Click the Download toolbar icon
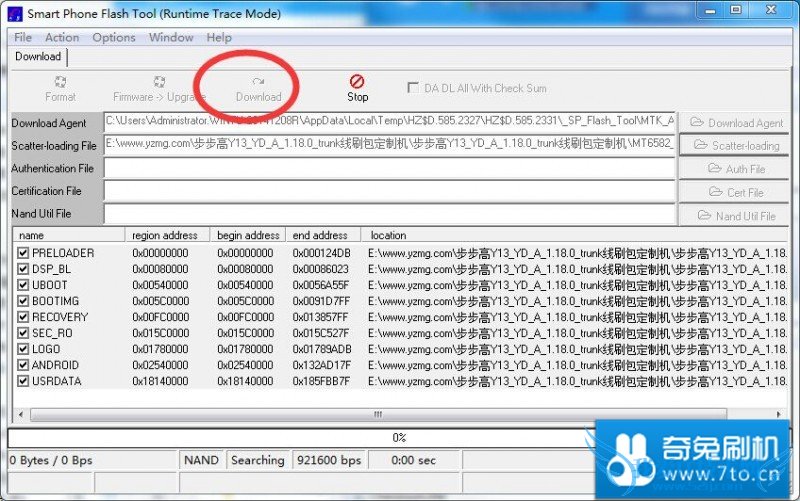 258,82
